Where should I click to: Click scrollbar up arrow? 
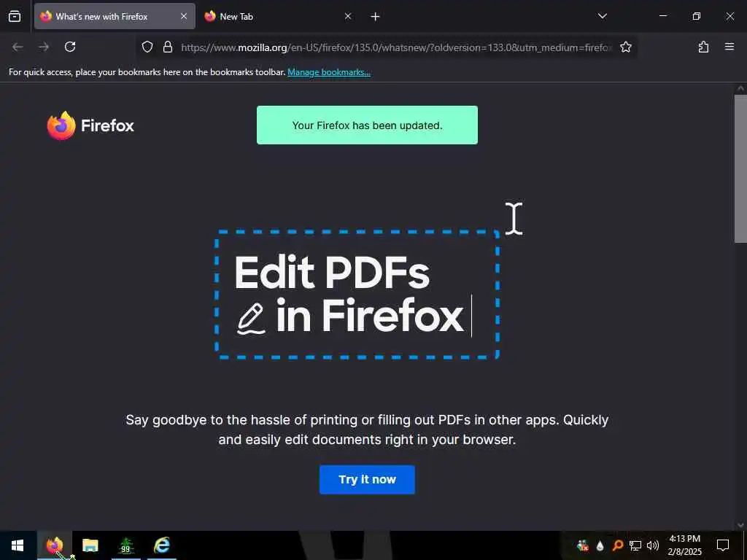740,88
